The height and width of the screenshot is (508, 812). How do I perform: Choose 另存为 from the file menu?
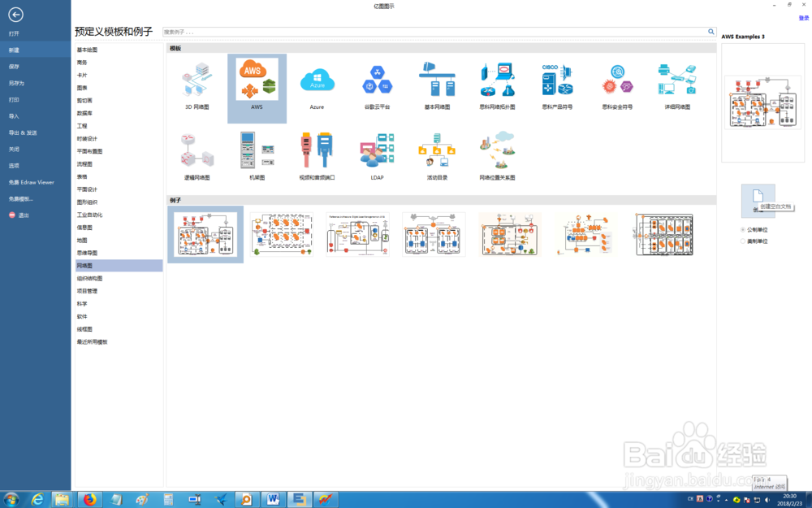point(16,84)
